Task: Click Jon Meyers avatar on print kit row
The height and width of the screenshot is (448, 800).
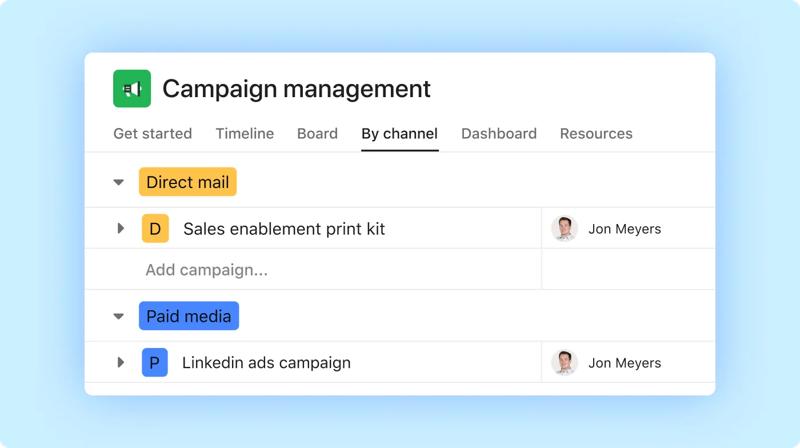Action: (x=565, y=229)
